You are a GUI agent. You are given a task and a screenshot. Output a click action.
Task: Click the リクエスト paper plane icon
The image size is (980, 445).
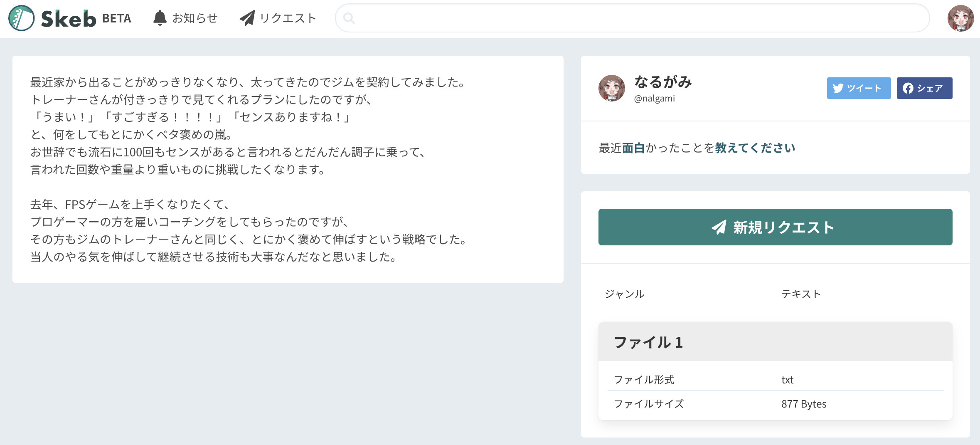click(x=247, y=18)
